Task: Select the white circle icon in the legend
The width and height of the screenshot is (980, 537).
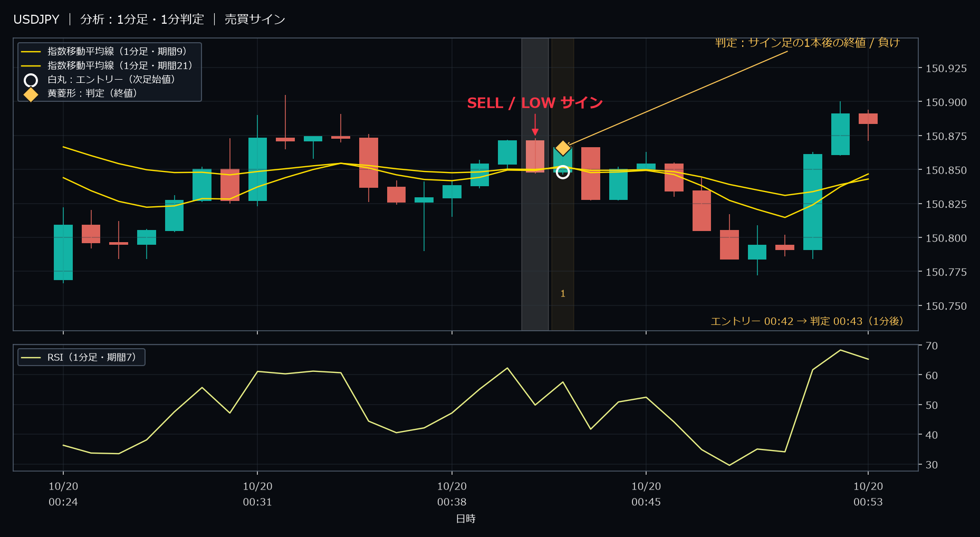Action: click(31, 80)
